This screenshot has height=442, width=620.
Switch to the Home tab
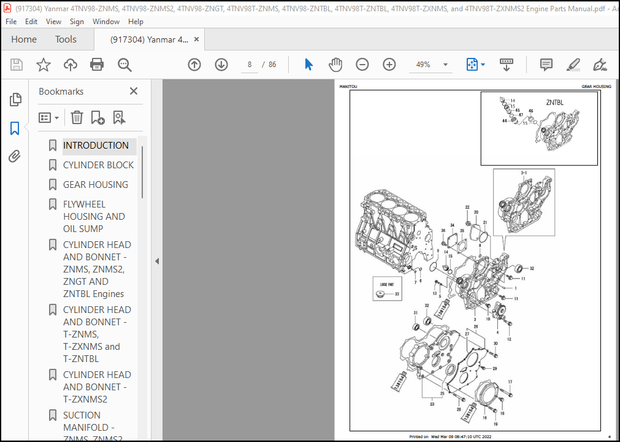(24, 40)
